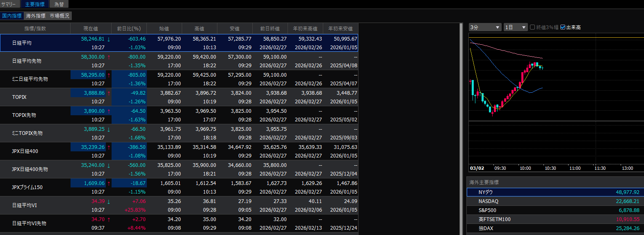Click the red up arrow for 日経平均先物
Image resolution: width=644 pixels, height=235 pixels.
(109, 57)
